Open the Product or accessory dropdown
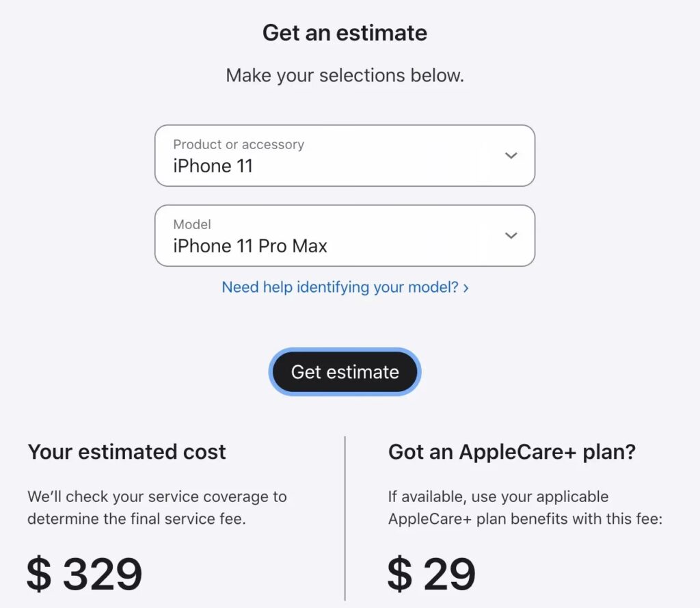 pos(345,155)
